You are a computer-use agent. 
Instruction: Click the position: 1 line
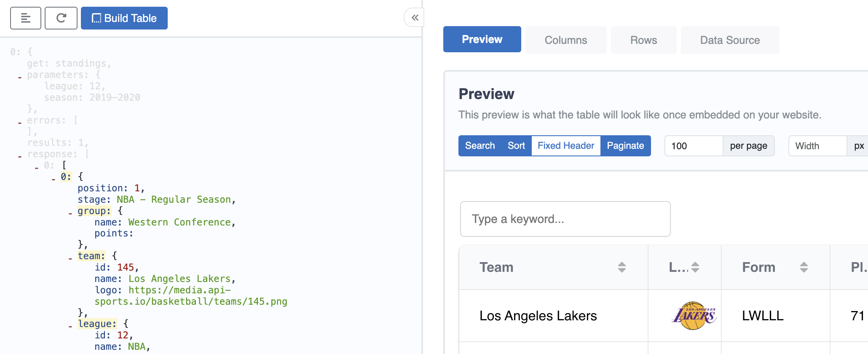click(x=111, y=188)
